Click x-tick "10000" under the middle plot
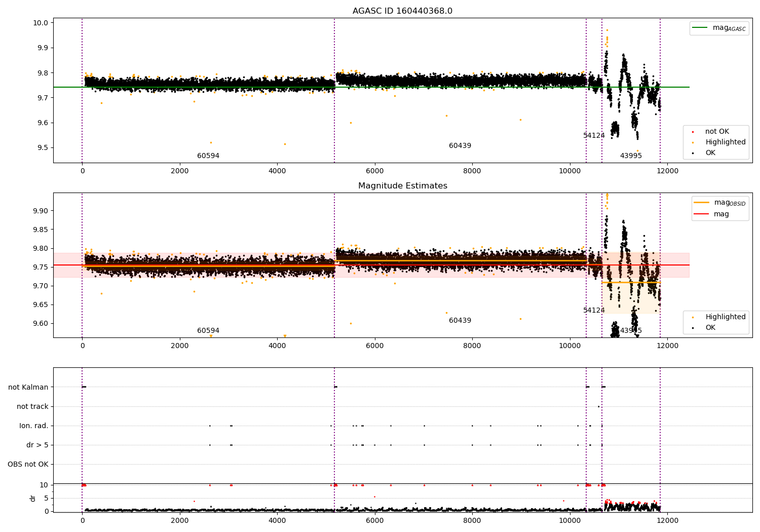Image resolution: width=760 pixels, height=532 pixels. point(569,346)
